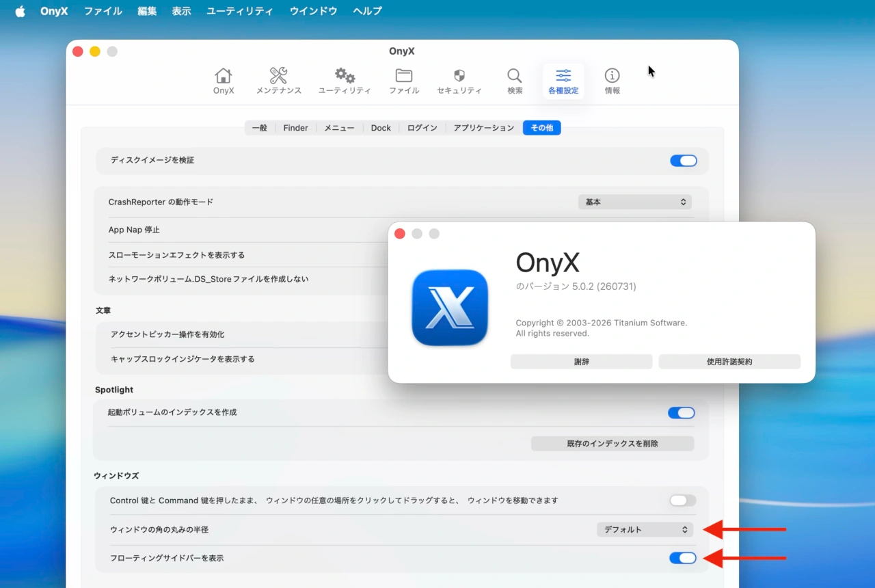Switch to the Finder tab
The image size is (875, 588).
tap(295, 128)
